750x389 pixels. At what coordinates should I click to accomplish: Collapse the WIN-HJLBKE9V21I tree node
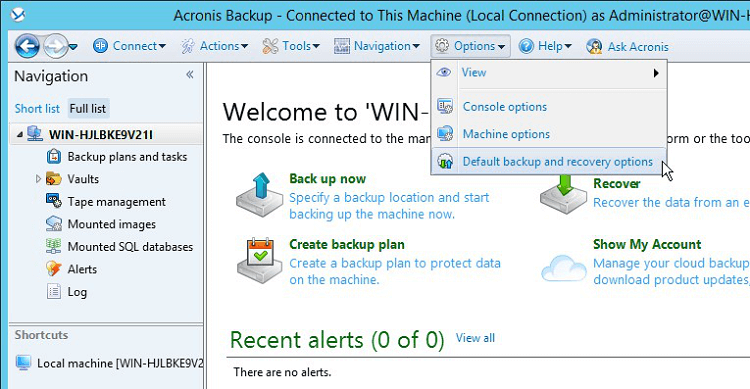coord(20,135)
